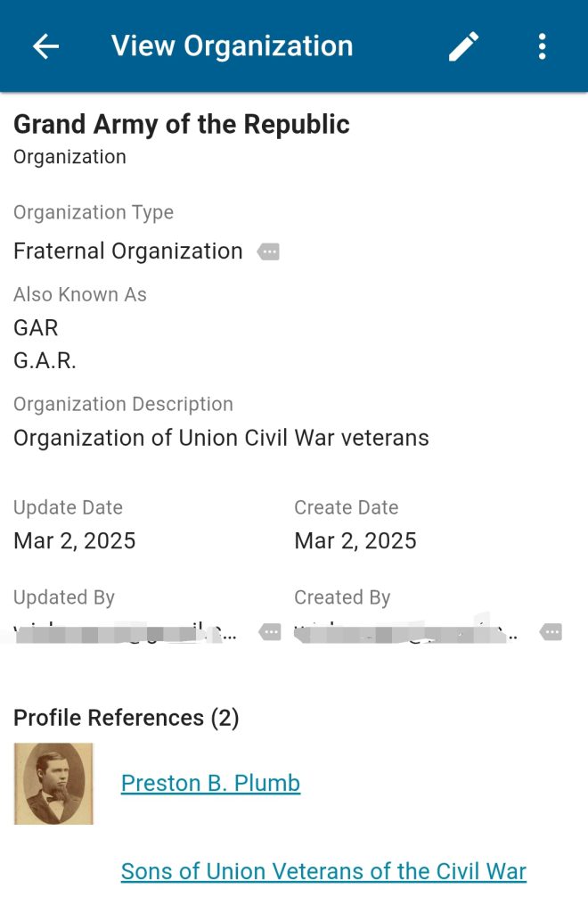Tap Preston B. Plumb portrait thumbnail
588x913 pixels.
click(x=53, y=783)
